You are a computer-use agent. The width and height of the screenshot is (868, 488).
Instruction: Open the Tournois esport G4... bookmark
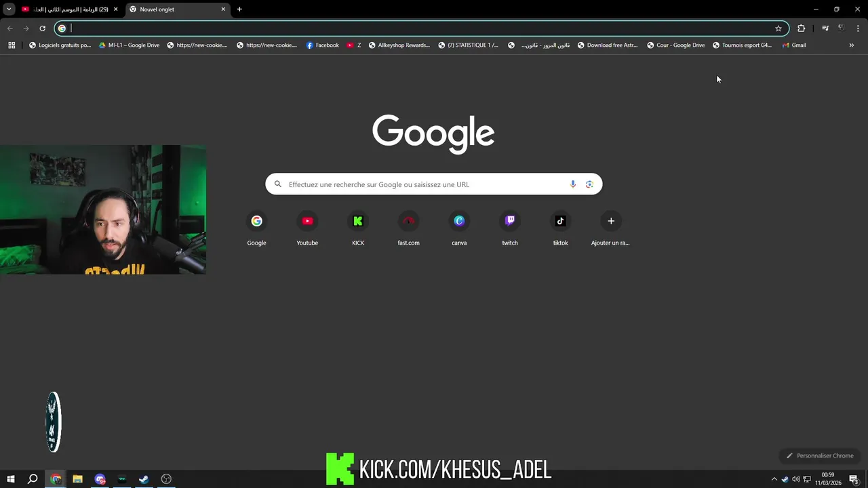(x=743, y=45)
